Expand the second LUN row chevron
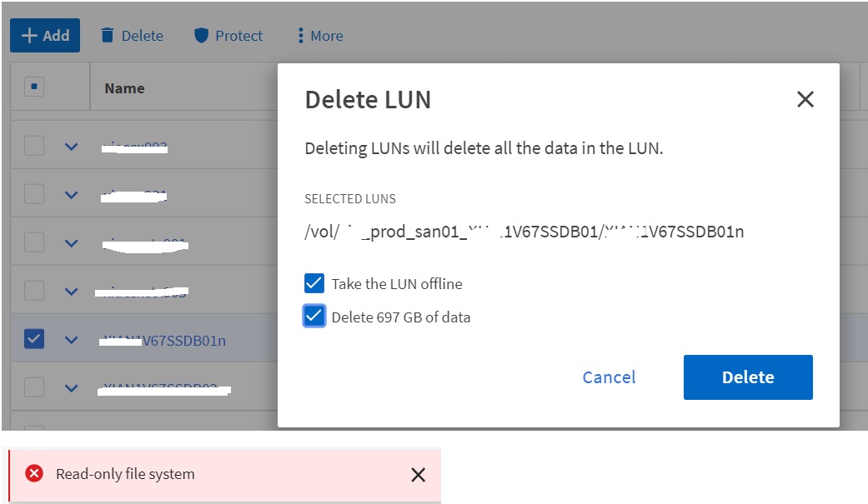 72,195
